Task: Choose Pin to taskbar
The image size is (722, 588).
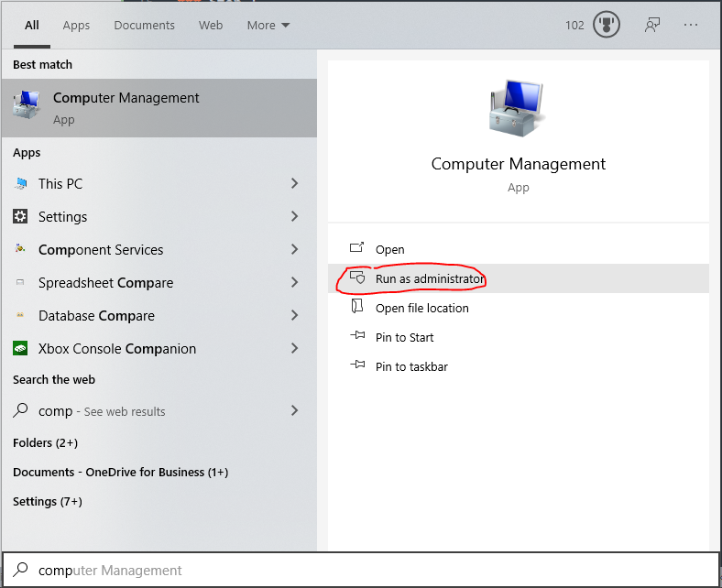Action: click(519, 367)
